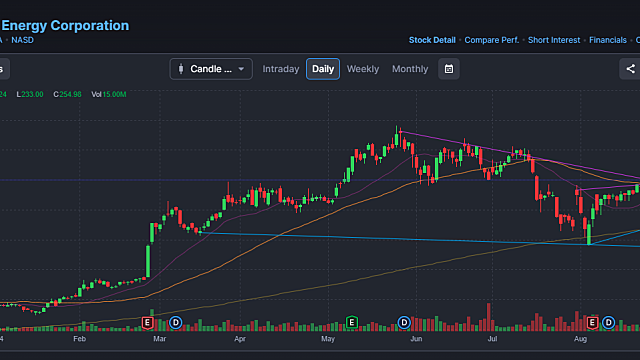
Task: Open Compare Perf. link
Action: click(491, 40)
